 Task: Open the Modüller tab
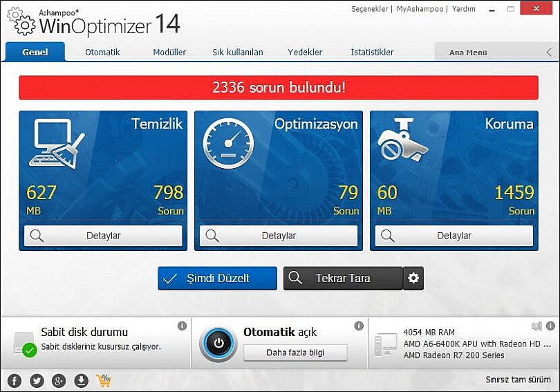[x=169, y=53]
